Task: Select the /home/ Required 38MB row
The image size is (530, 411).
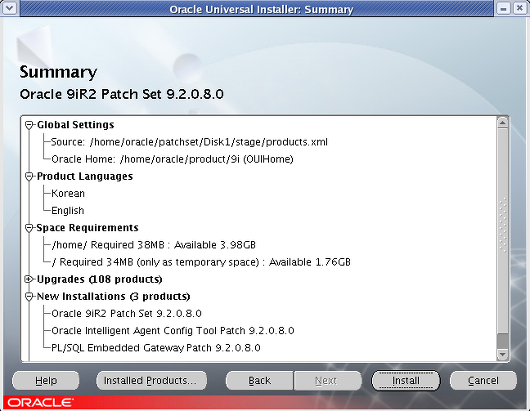Action: 153,245
